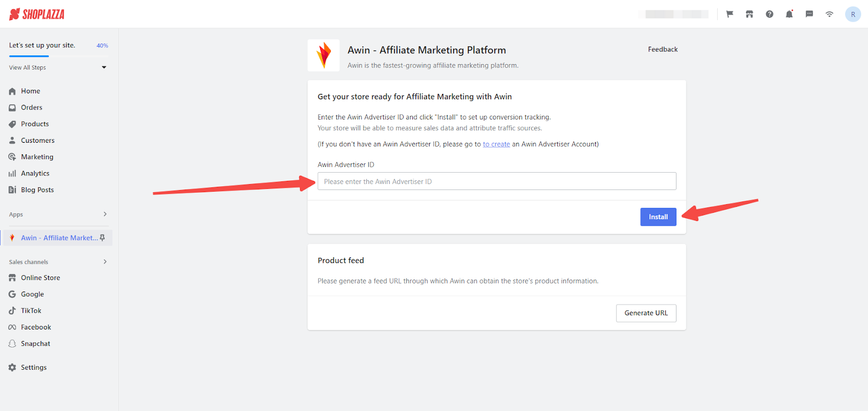868x411 pixels.
Task: Open the notifications bell icon
Action: [789, 14]
